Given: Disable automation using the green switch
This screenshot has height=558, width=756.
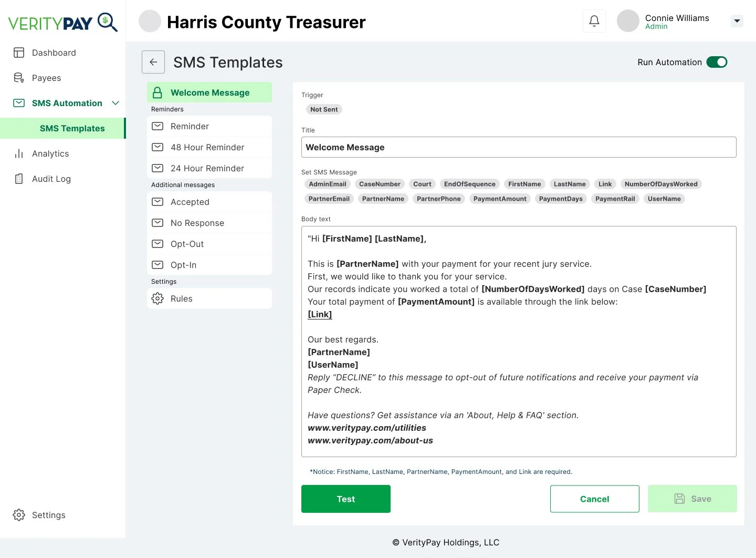Looking at the screenshot, I should (717, 62).
